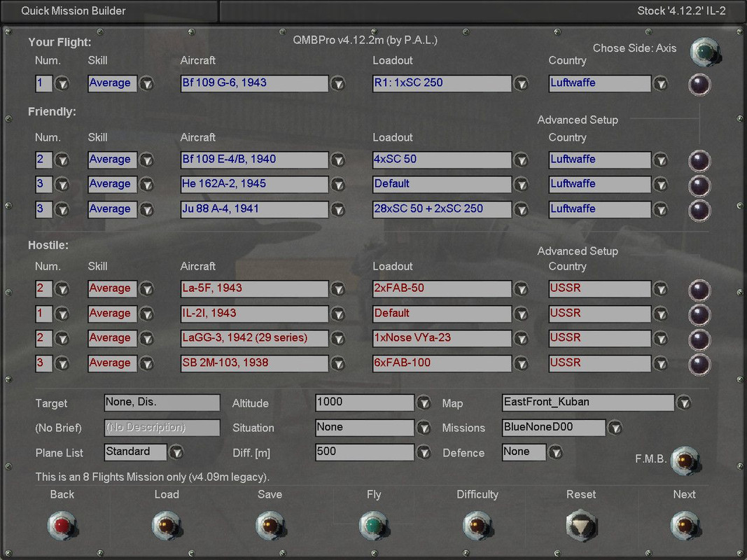Click advanced button for He 162A-2 row
Viewport: 747px width, 560px height.
(x=699, y=185)
